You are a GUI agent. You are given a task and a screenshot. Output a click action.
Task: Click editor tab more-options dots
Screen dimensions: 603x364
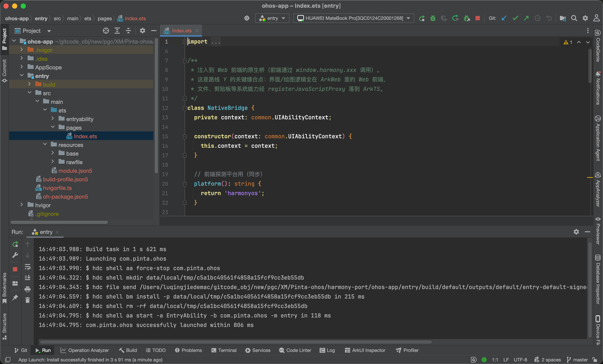point(587,31)
